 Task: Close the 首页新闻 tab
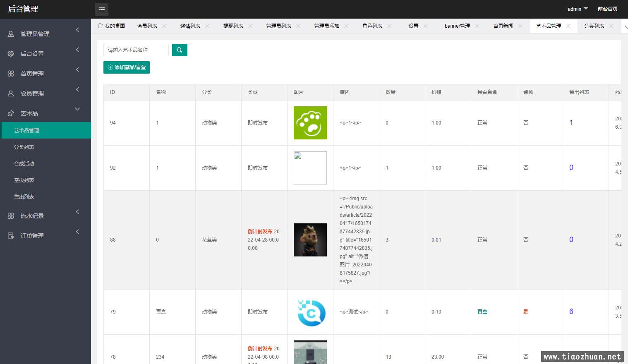coord(520,26)
